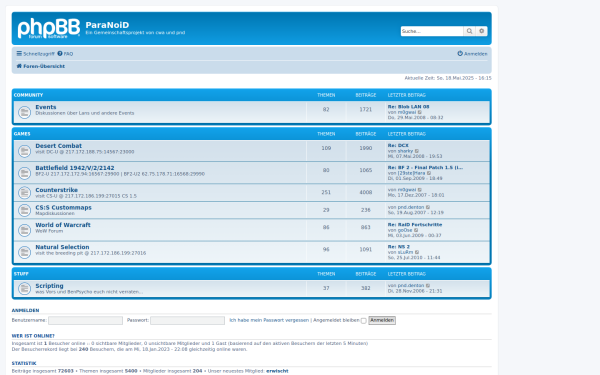Click the Anmelden login button
Viewport: 600px width, 375px height.
click(382, 320)
